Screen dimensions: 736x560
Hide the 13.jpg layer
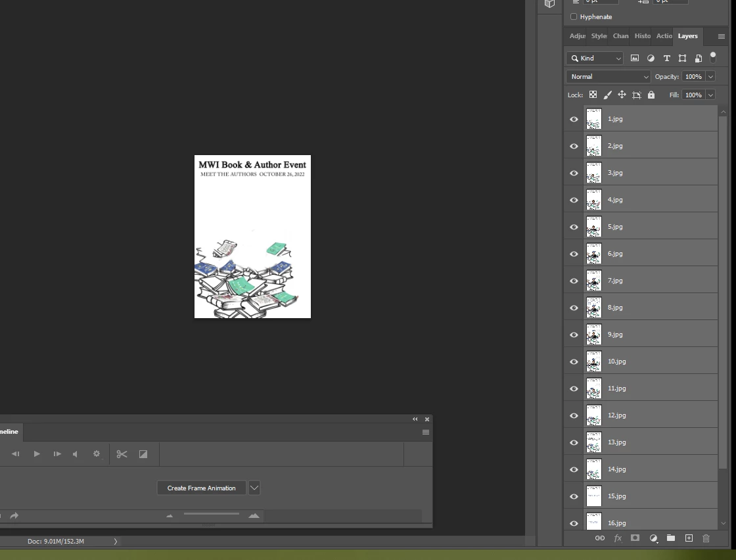point(574,442)
